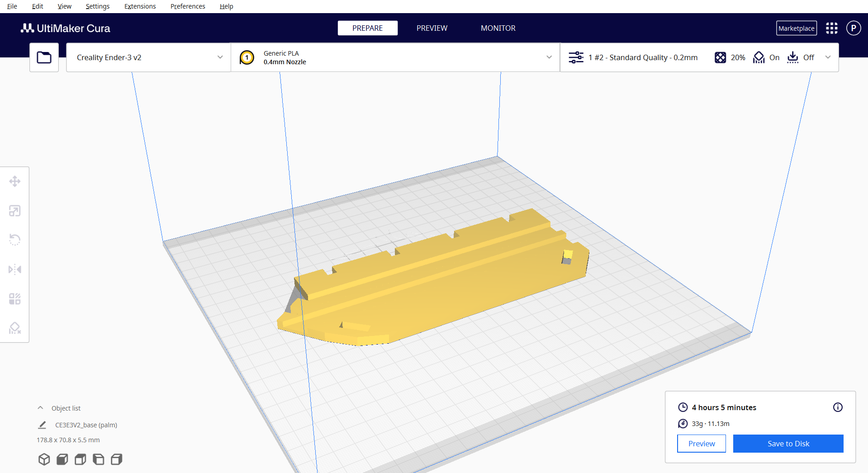Click the 0.4mm Nozzle label
868x473 pixels.
pos(285,62)
